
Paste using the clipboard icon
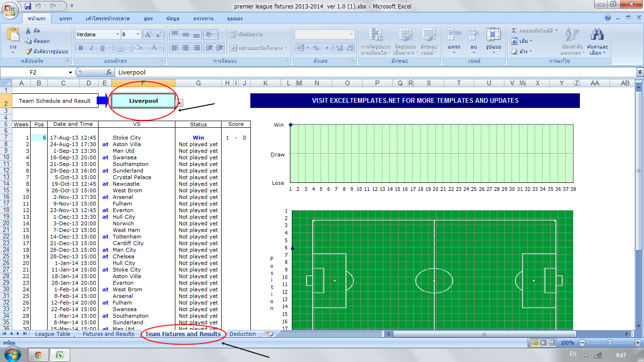[x=13, y=35]
